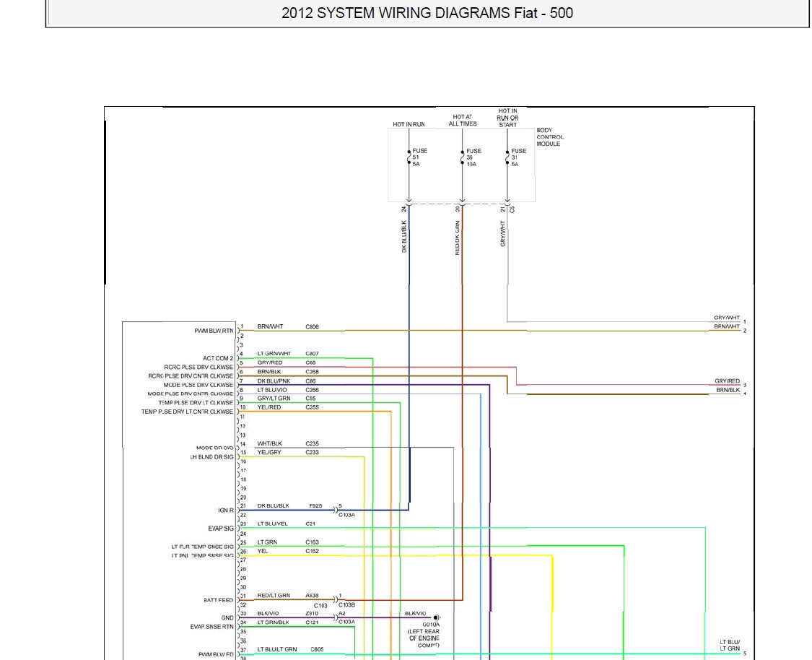Select the 'TEMP PLSE DRV LT CLKWSE' label
812x660 pixels.
pos(196,402)
